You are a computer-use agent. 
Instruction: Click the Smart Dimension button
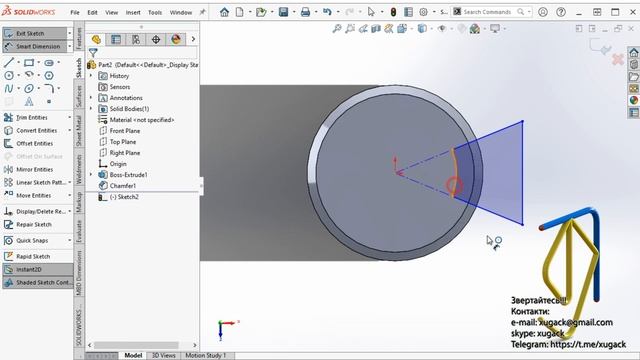pos(35,47)
